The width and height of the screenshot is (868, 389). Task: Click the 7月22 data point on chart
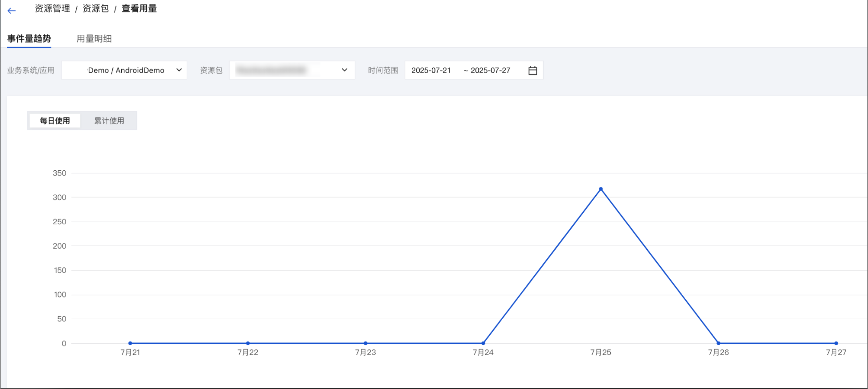(248, 343)
